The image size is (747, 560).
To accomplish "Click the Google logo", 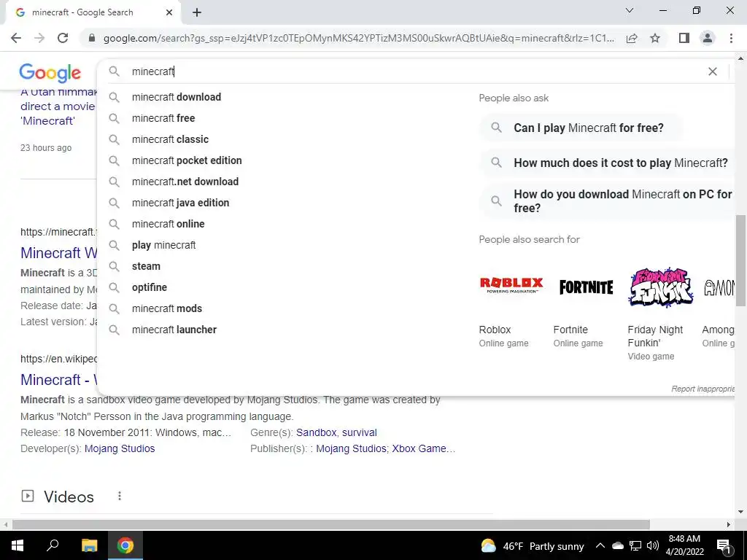I will (x=50, y=73).
